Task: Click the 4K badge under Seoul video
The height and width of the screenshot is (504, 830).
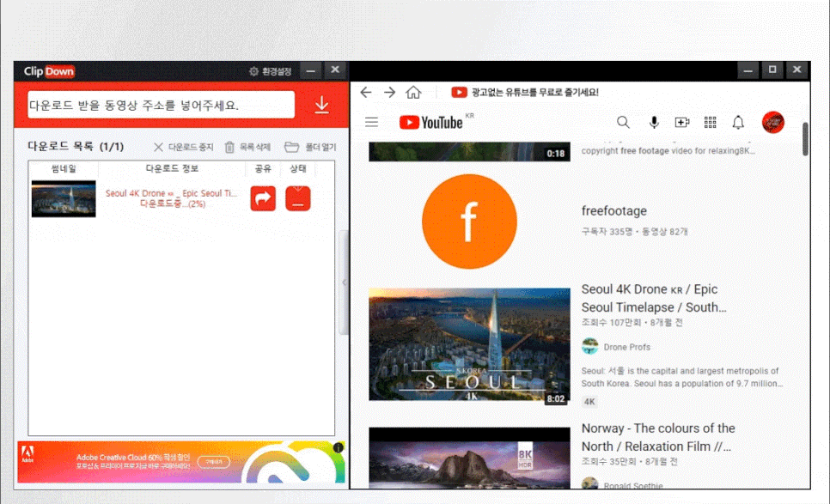Action: pos(589,402)
